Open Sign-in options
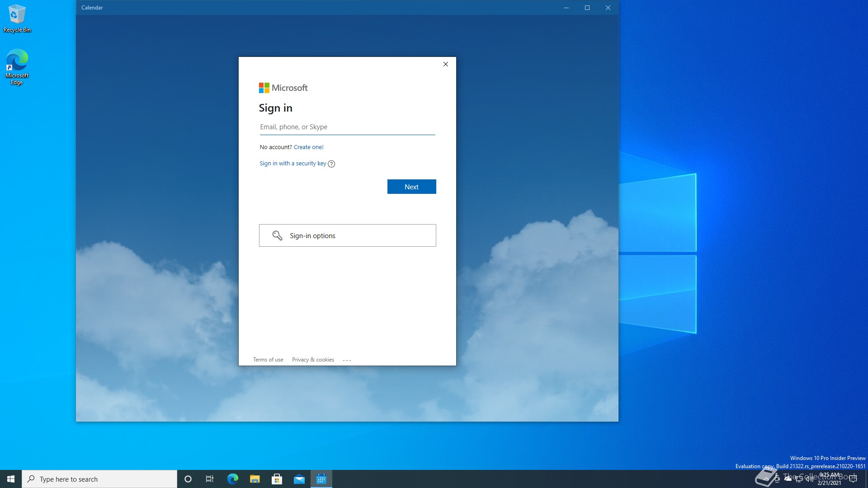This screenshot has width=868, height=488. (x=347, y=235)
